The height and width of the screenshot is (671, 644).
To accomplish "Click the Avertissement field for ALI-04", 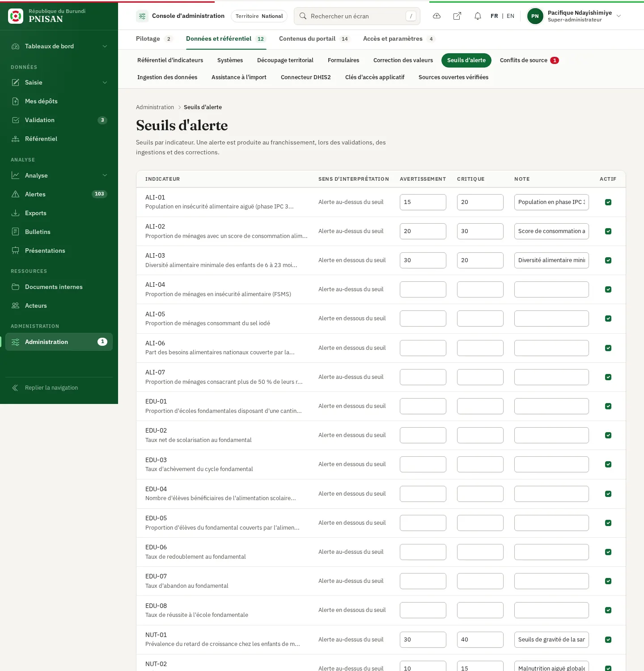I will click(x=423, y=289).
